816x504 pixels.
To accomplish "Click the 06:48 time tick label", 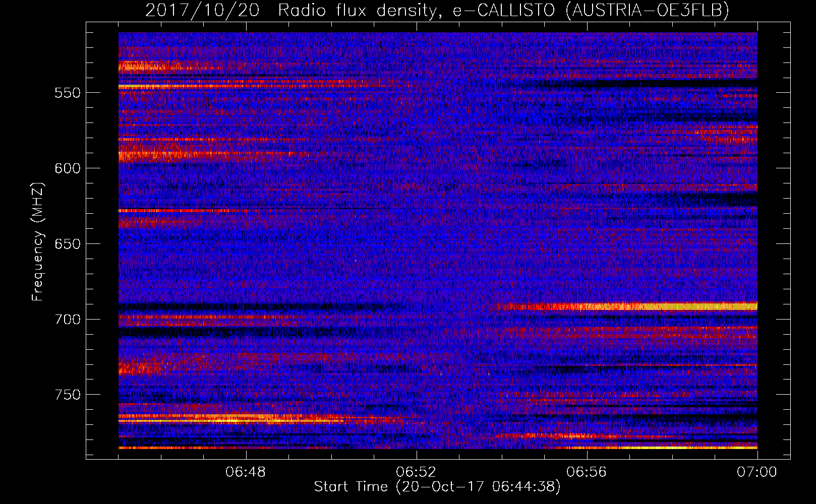I will click(246, 472).
